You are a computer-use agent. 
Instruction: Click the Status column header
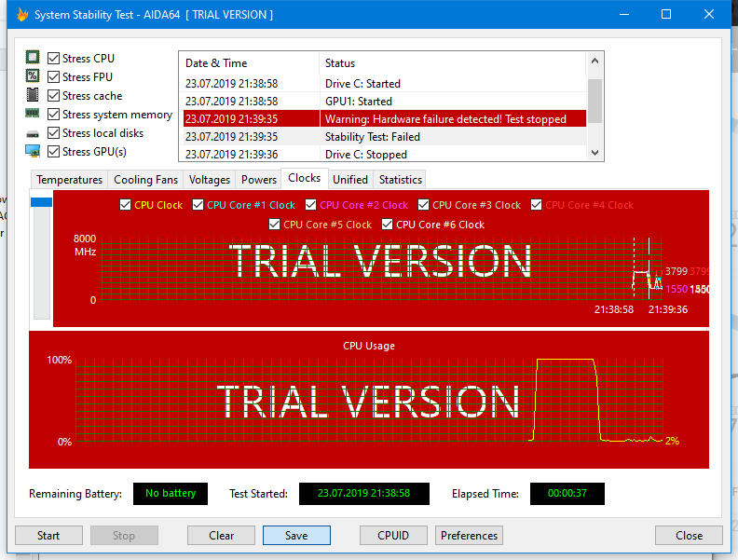coord(453,63)
